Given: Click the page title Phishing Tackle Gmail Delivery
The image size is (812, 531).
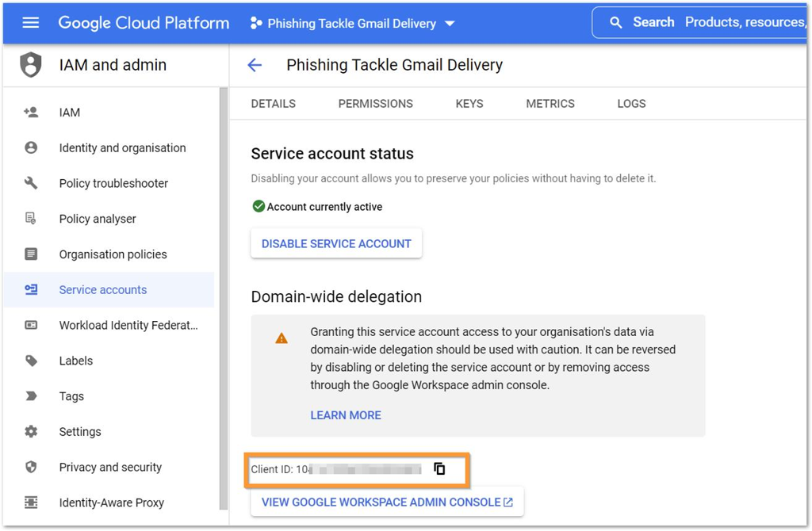Looking at the screenshot, I should pyautogui.click(x=395, y=65).
